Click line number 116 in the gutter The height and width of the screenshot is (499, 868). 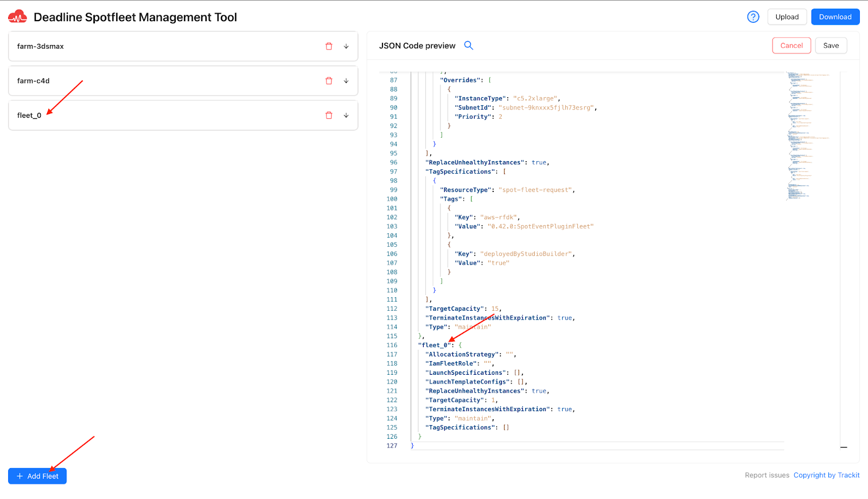click(x=392, y=345)
